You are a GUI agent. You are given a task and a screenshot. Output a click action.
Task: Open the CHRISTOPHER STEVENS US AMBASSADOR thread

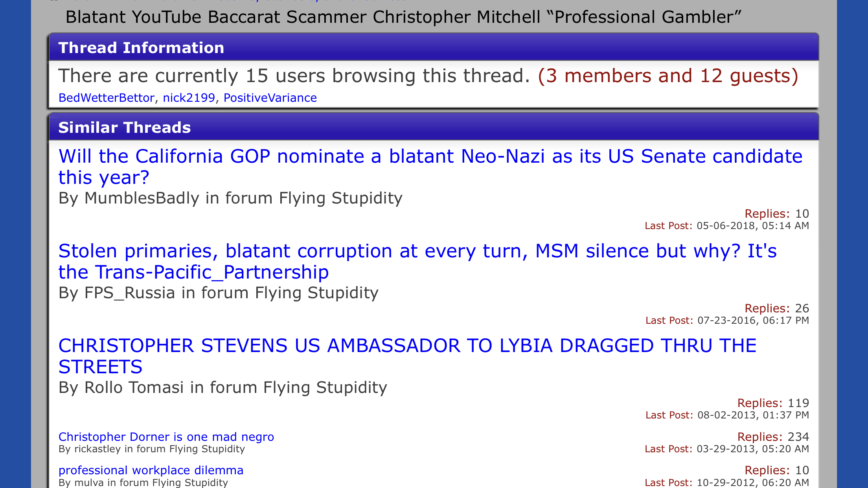click(x=407, y=356)
